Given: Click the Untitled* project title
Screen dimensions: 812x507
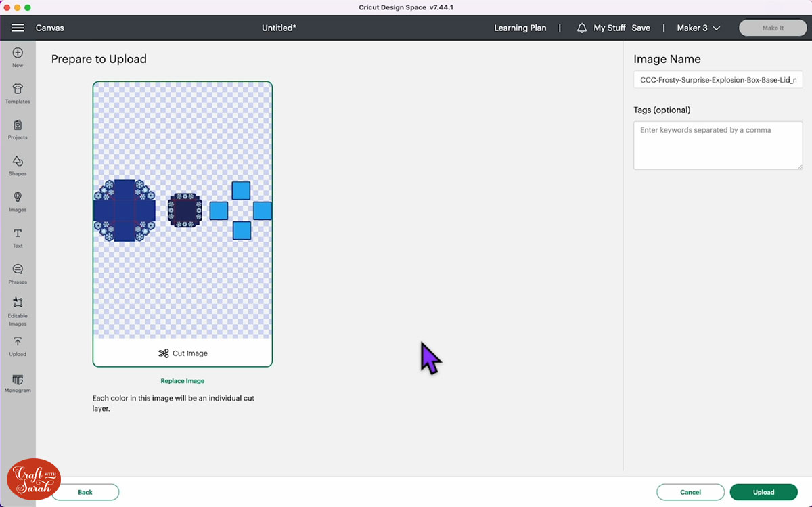Looking at the screenshot, I should (279, 28).
